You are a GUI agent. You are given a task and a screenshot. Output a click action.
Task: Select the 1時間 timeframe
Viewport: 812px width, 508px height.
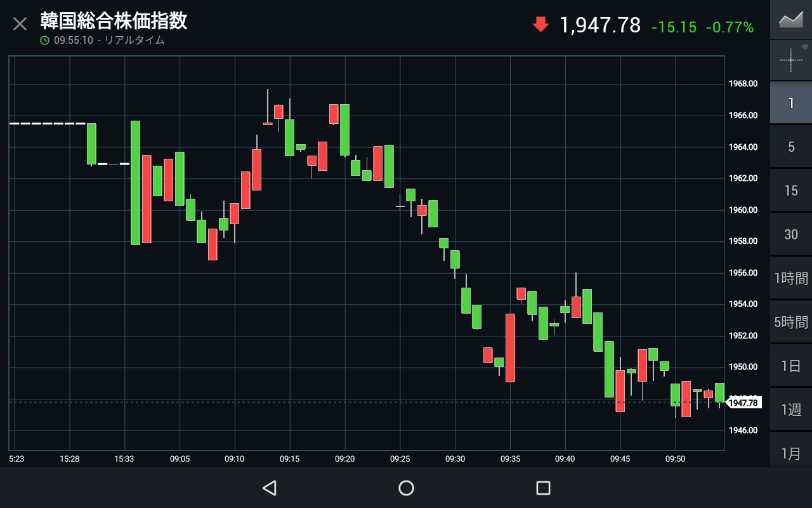(x=790, y=278)
